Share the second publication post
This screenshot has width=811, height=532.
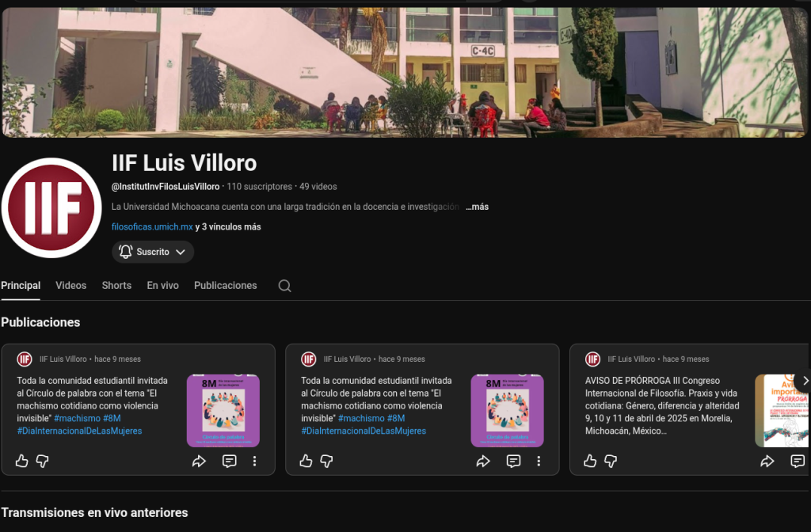click(483, 461)
